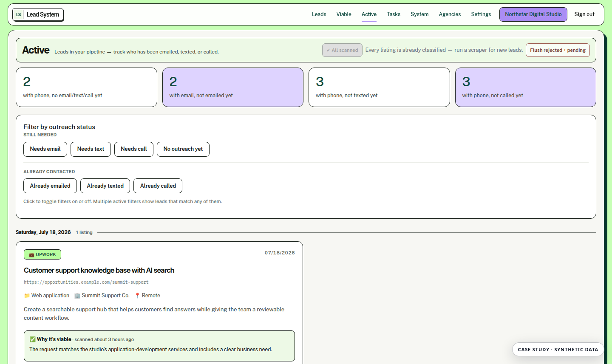Select the 'with phone, not called yet' card
Image resolution: width=612 pixels, height=364 pixels.
click(x=526, y=87)
